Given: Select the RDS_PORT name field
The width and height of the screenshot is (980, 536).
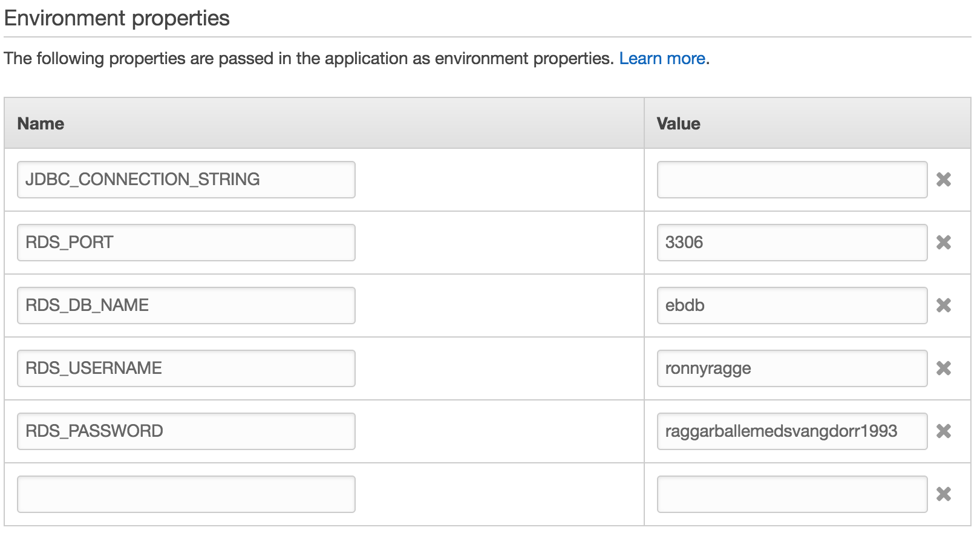Looking at the screenshot, I should click(186, 243).
